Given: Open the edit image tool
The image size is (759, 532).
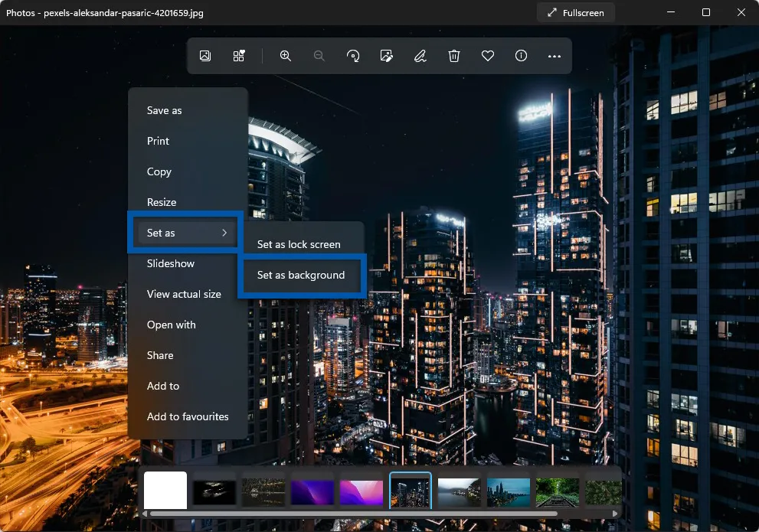Looking at the screenshot, I should click(x=387, y=56).
